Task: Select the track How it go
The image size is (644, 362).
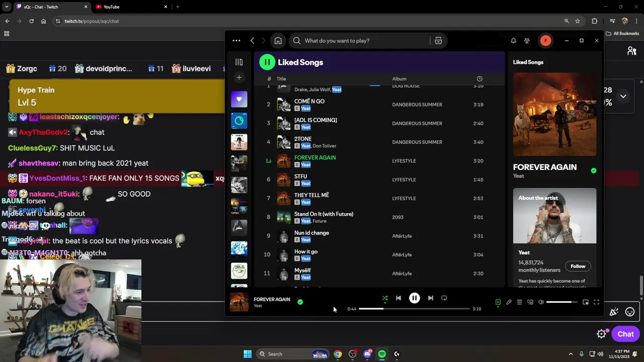Action: pos(306,251)
